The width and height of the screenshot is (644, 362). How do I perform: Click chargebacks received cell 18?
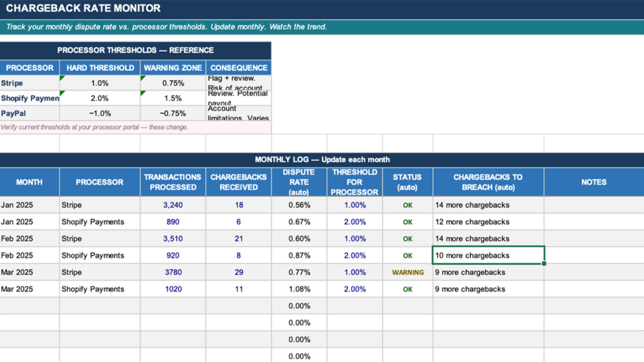tap(238, 205)
